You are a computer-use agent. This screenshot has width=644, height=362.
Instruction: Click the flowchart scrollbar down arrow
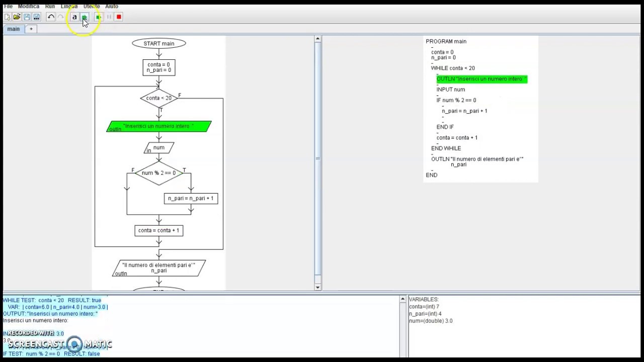coord(317,287)
